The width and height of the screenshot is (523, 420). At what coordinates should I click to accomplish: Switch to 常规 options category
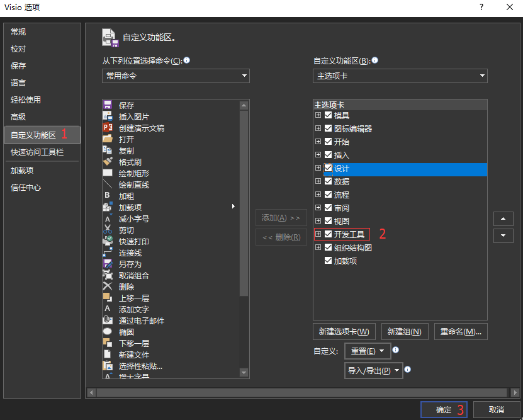(x=42, y=32)
